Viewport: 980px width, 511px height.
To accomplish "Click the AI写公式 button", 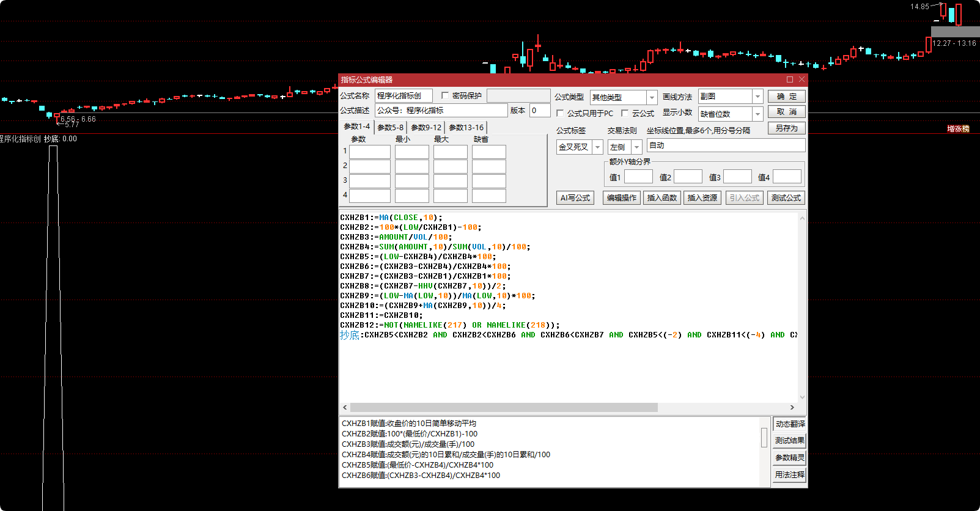I will coord(575,198).
